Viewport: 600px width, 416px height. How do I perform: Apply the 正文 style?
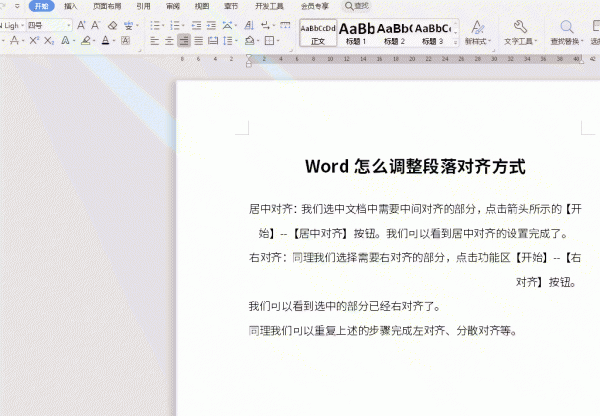318,33
